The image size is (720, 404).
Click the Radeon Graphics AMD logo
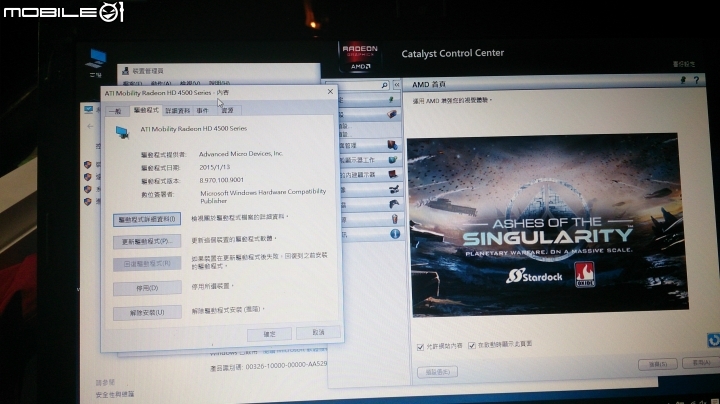pyautogui.click(x=360, y=57)
